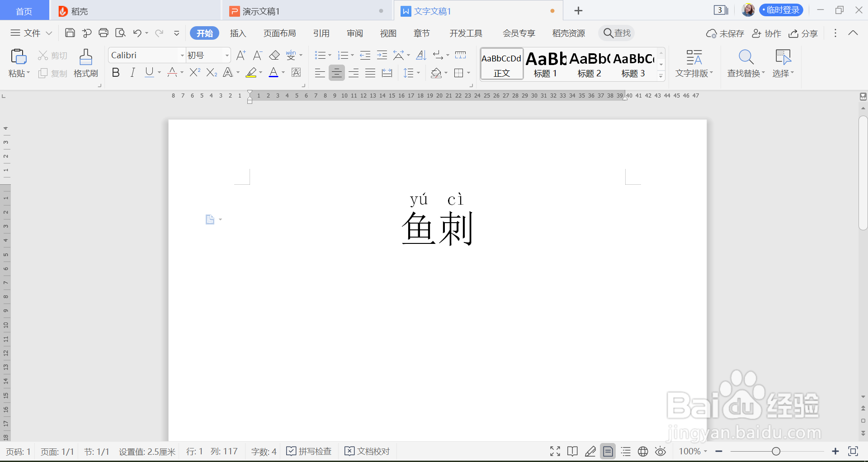Switch to web layout globe icon
The image size is (868, 462).
point(643,451)
